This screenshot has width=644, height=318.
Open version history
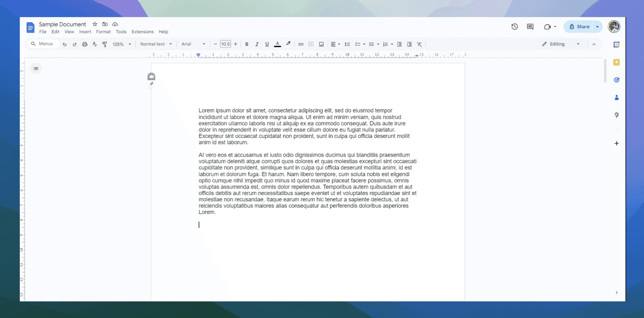[x=515, y=26]
